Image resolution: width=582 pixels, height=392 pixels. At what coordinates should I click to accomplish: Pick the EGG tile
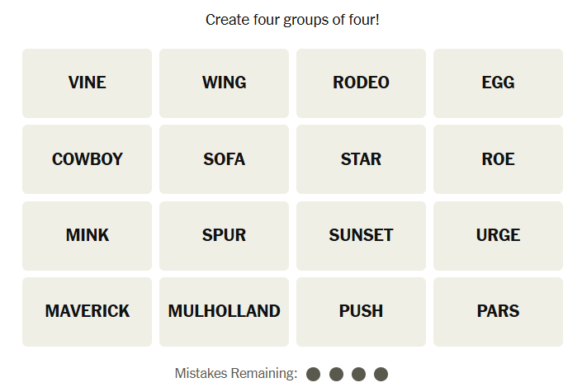[x=498, y=83]
